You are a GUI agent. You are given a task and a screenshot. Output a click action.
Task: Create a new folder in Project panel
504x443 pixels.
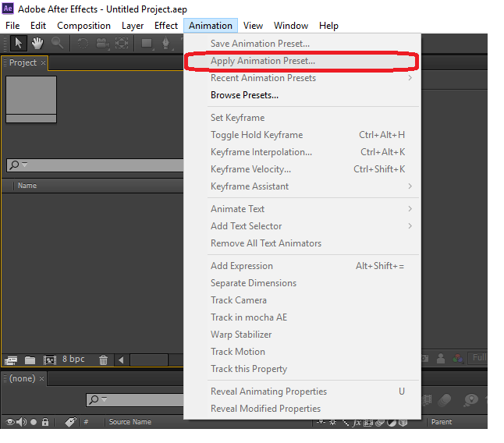coord(30,360)
